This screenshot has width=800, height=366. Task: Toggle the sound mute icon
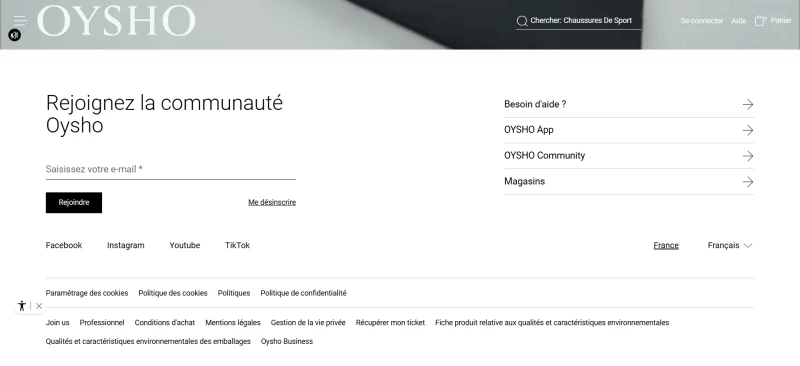click(14, 35)
